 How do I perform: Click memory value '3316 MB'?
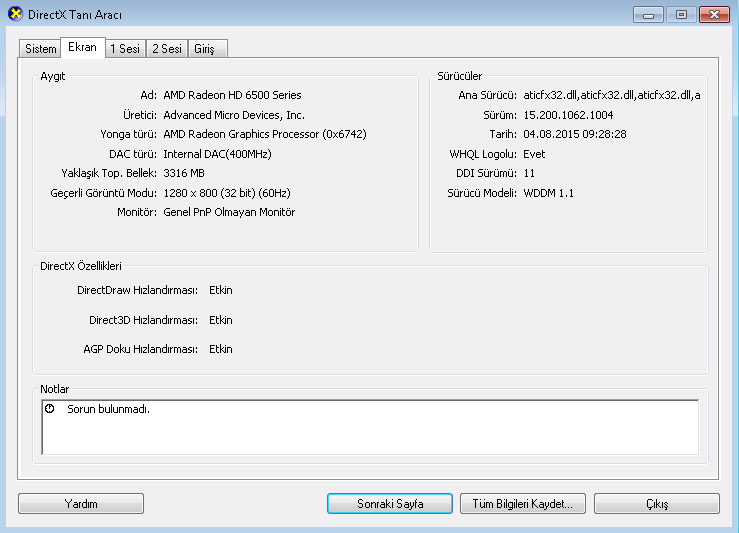tap(184, 173)
